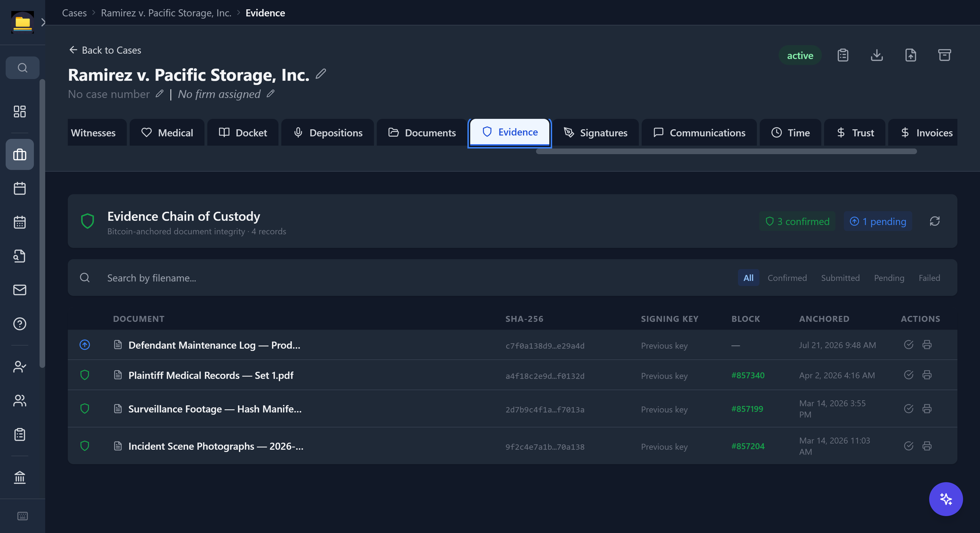Edit the case title with pencil icon

pyautogui.click(x=321, y=74)
